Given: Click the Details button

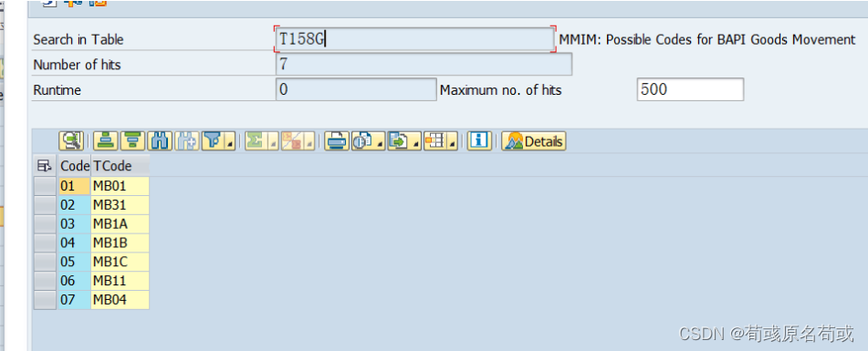Looking at the screenshot, I should click(534, 141).
